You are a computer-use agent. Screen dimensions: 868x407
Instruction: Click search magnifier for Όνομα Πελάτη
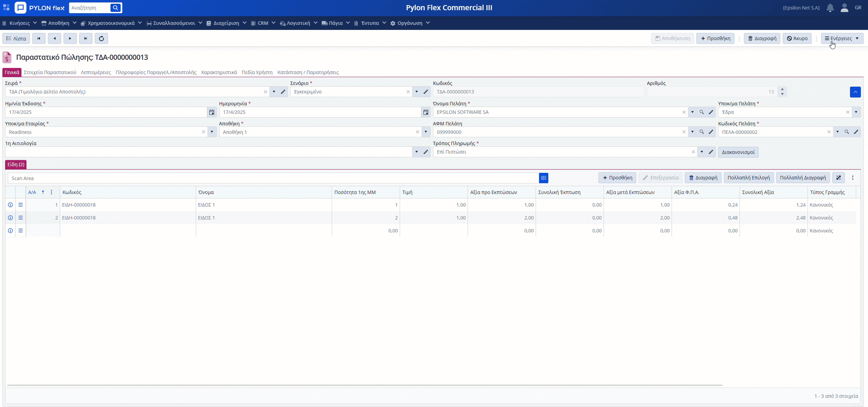pos(702,112)
